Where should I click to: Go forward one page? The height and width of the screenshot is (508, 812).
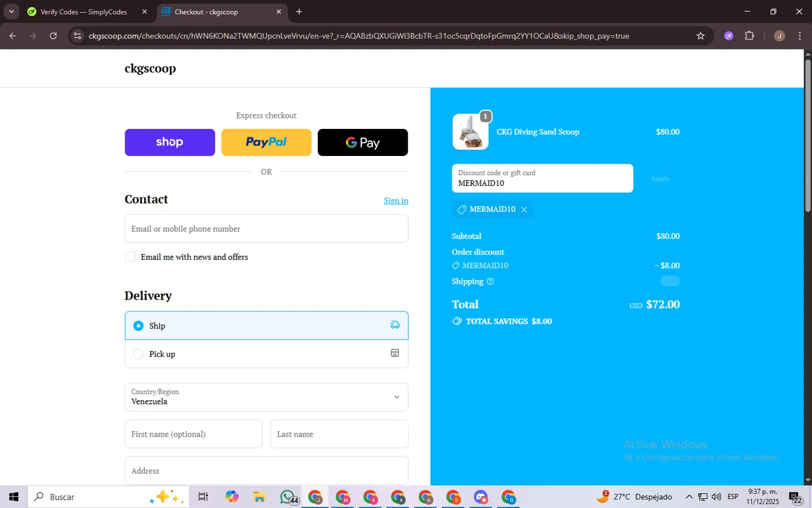pos(33,36)
